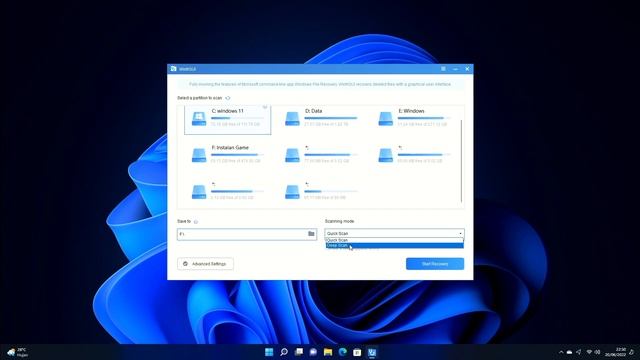The height and width of the screenshot is (360, 640).
Task: Open the hamburger menu in WinfrGUI title bar
Action: (443, 69)
